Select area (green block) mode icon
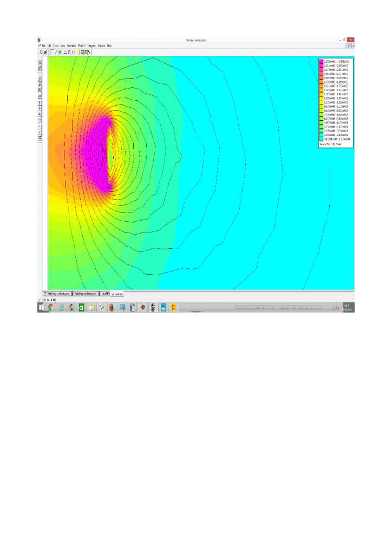 coord(60,52)
